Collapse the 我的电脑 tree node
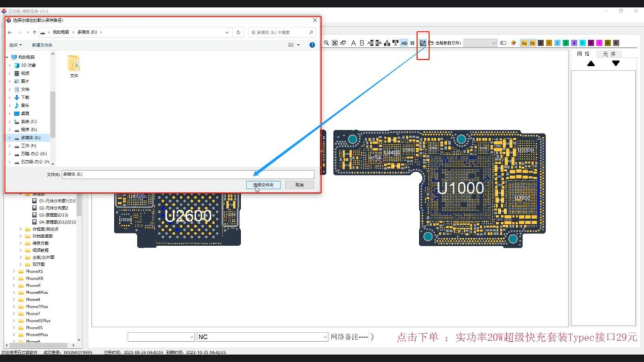The height and width of the screenshot is (362, 644). click(7, 57)
